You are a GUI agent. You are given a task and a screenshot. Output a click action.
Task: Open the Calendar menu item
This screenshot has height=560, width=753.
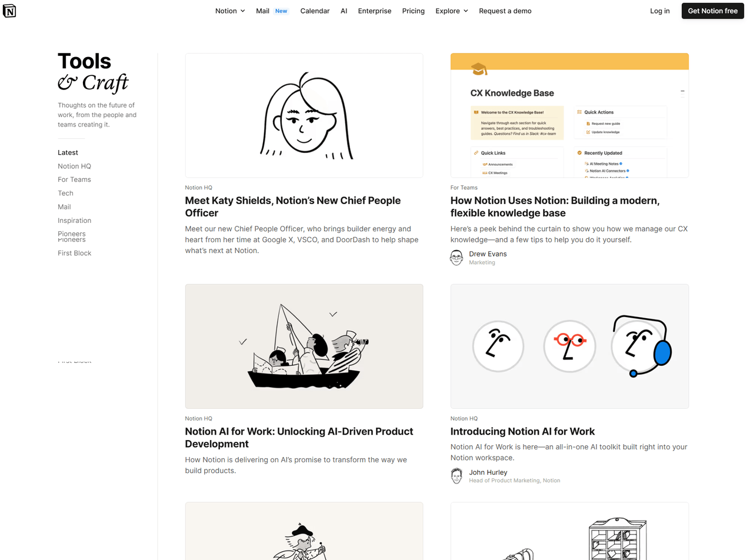[x=315, y=11]
